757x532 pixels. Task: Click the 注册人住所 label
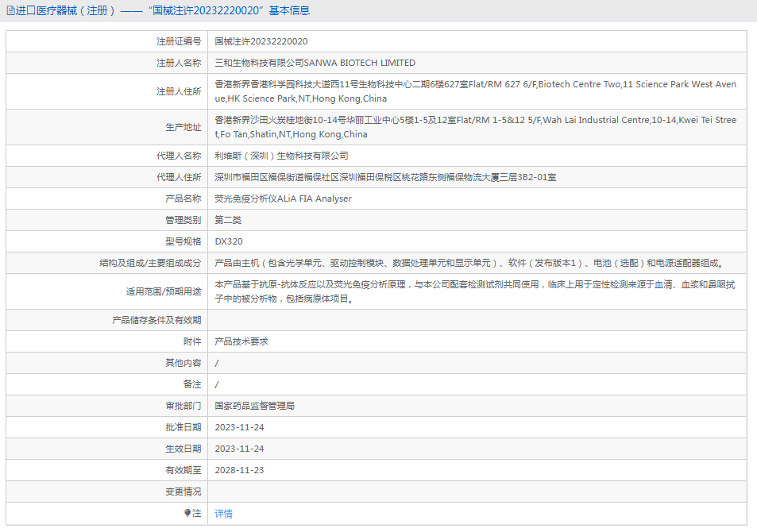click(179, 91)
